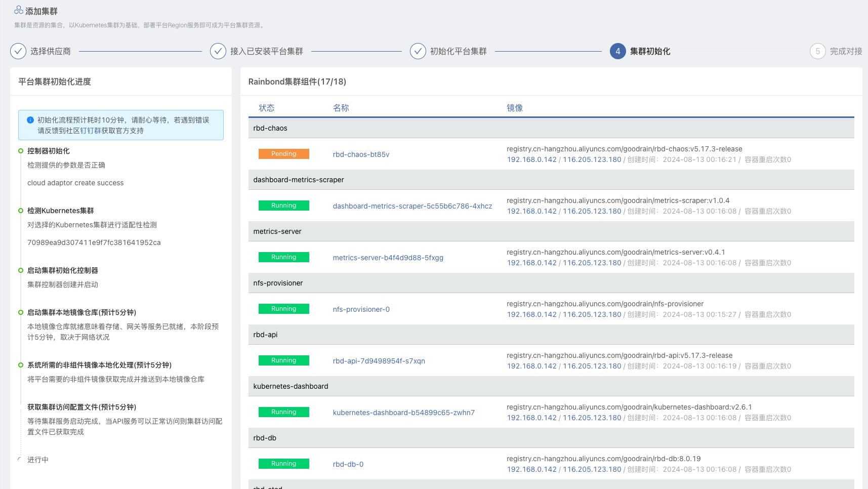Click the Running badge for dashboard-metrics-scraper
Image resolution: width=868 pixels, height=489 pixels.
point(284,206)
